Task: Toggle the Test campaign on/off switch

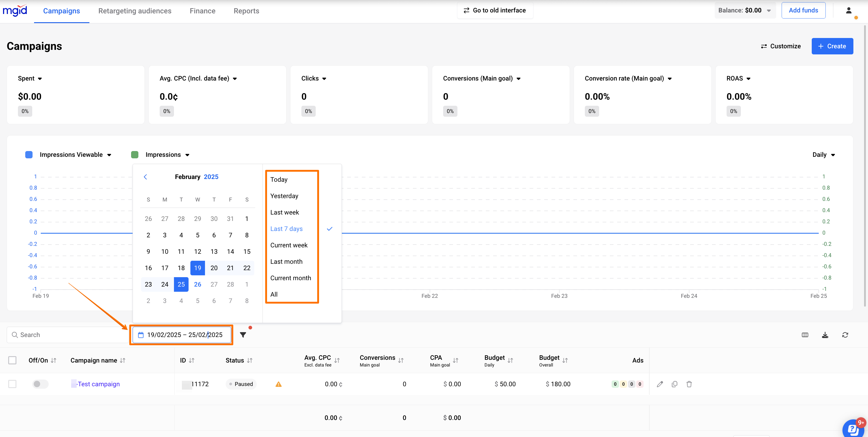Action: [x=40, y=384]
